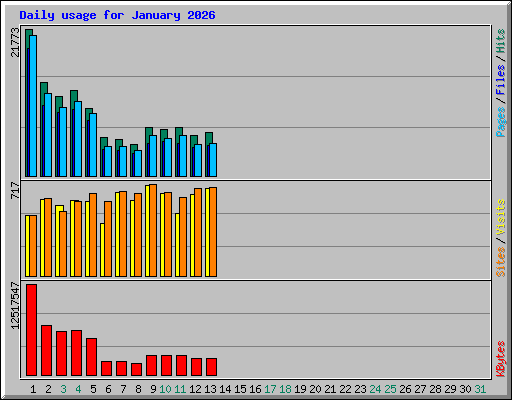Click the 12517547 KBytes axis value

click(x=15, y=306)
